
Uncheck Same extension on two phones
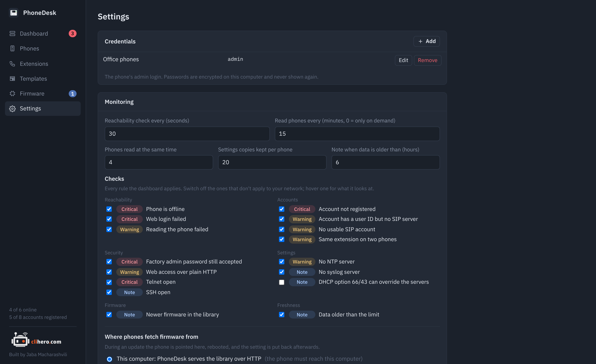tap(282, 239)
